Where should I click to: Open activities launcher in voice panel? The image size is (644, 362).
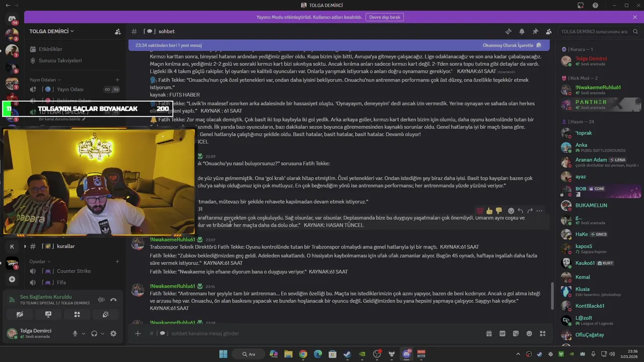click(77, 314)
